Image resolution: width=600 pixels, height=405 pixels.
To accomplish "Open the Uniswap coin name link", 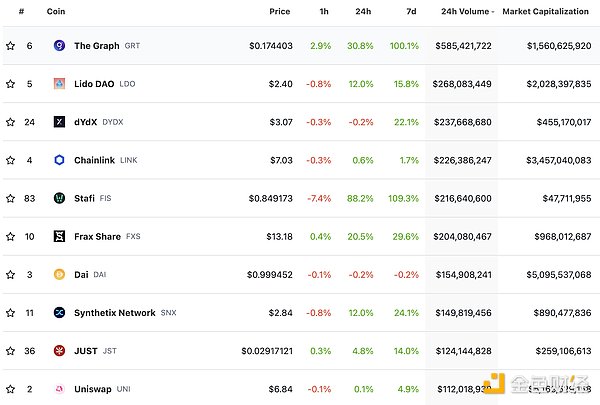I will pos(94,389).
